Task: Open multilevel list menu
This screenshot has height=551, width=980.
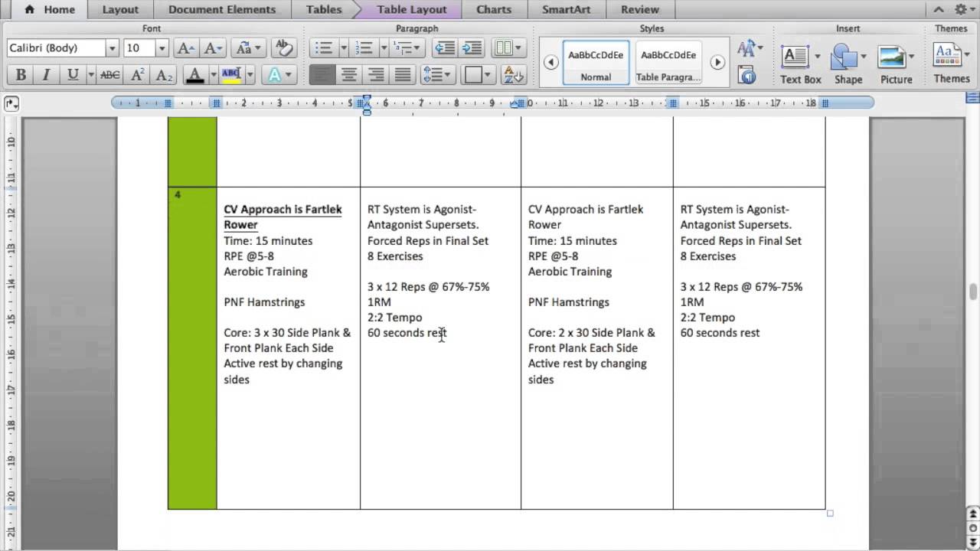Action: pyautogui.click(x=407, y=48)
